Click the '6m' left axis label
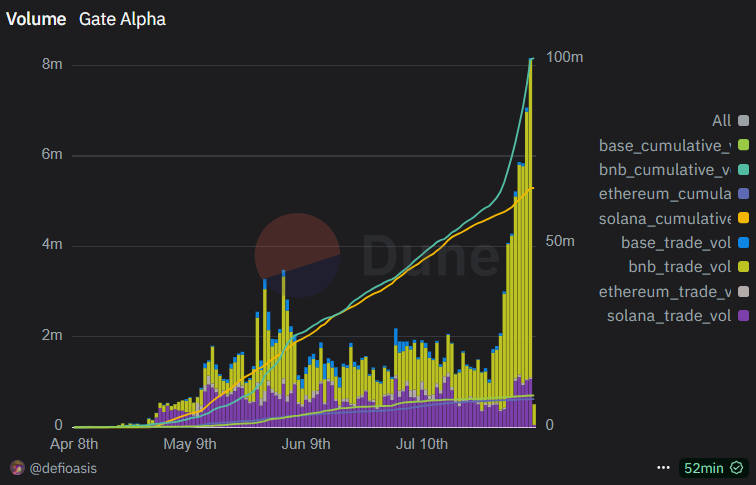 point(52,154)
